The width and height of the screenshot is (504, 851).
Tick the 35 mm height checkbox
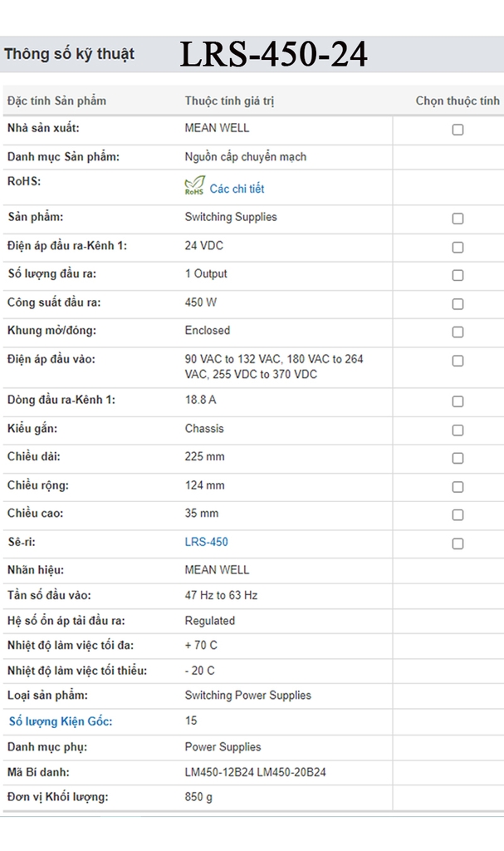[x=458, y=515]
